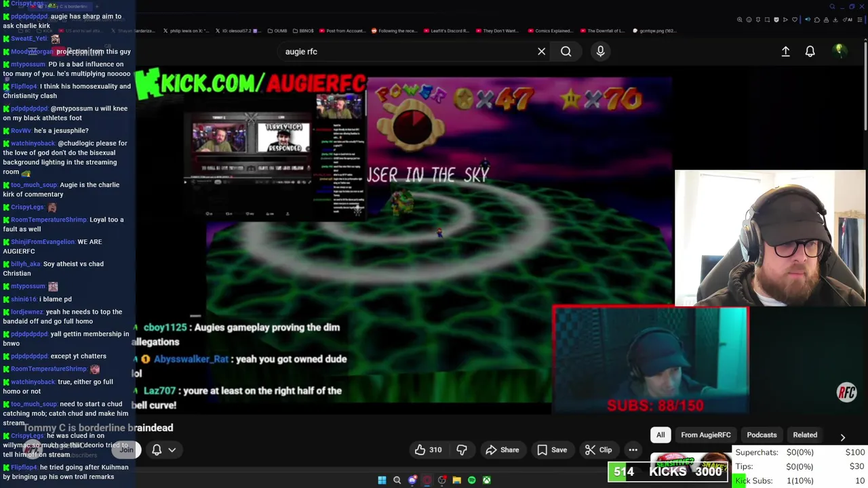The image size is (868, 488).
Task: Open 'The Downfall of L...' bookmark
Action: (602, 30)
